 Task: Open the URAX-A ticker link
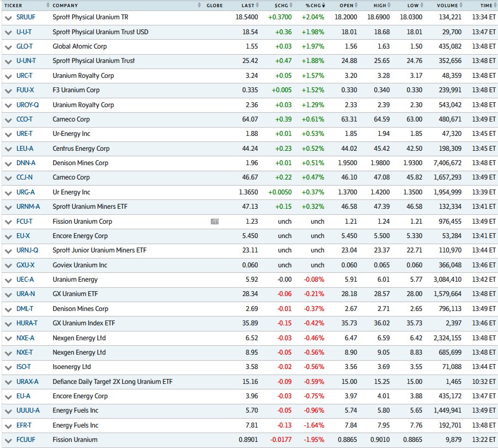click(27, 382)
